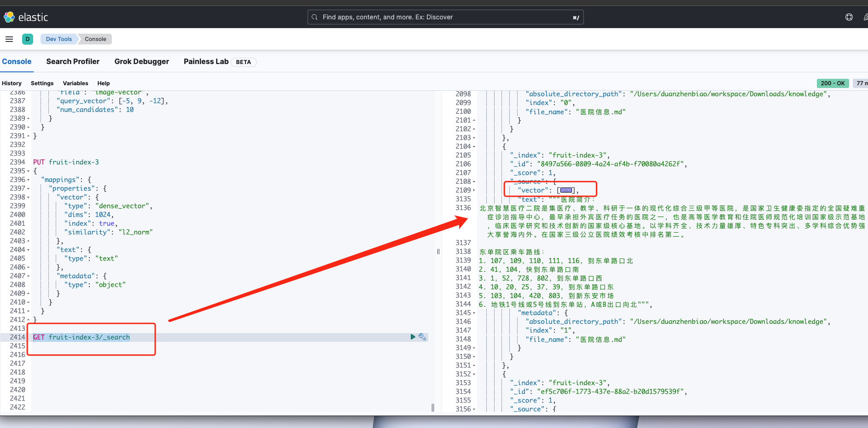Click the Dev Tools breadcrumb link
The width and height of the screenshot is (868, 428).
pos(58,39)
